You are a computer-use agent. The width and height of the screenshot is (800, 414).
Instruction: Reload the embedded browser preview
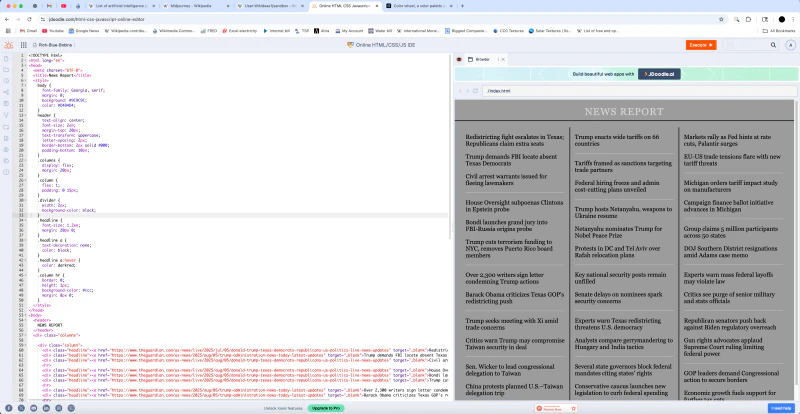[x=476, y=91]
